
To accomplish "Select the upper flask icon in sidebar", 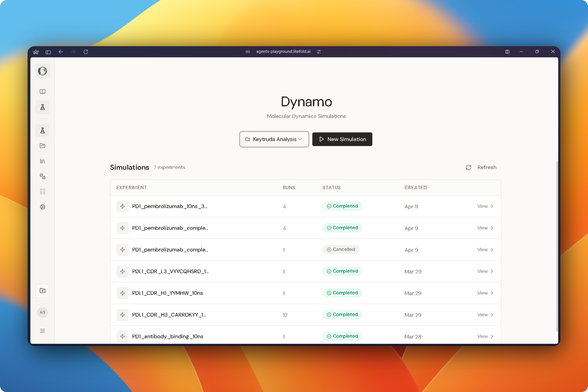I will pyautogui.click(x=43, y=107).
